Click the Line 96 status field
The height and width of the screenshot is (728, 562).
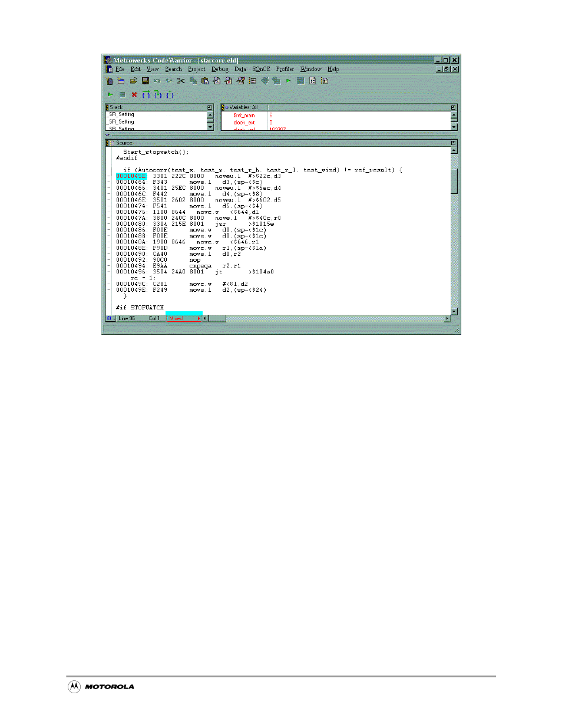[127, 318]
